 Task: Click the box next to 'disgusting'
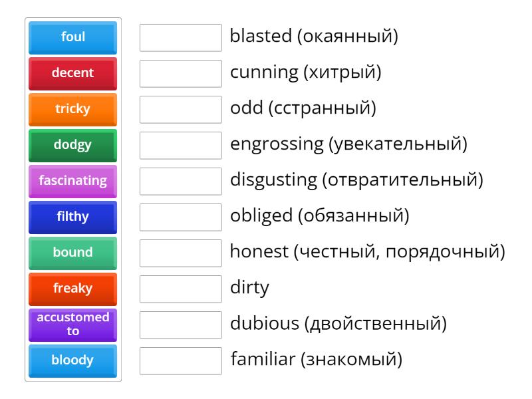coord(181,182)
